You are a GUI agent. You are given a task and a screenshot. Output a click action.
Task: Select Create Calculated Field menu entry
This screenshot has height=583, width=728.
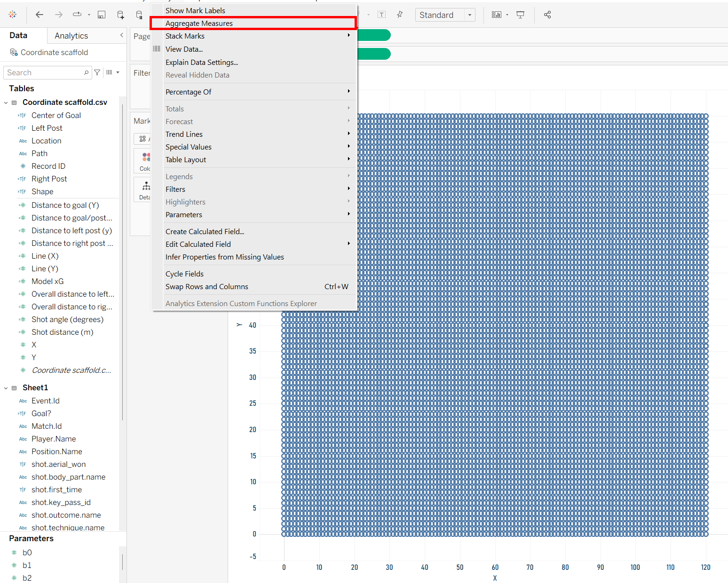click(x=205, y=231)
